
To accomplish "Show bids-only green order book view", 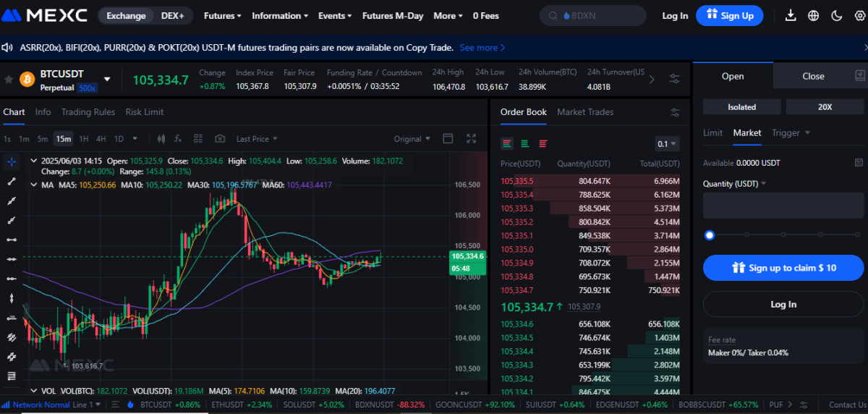I will pyautogui.click(x=525, y=143).
